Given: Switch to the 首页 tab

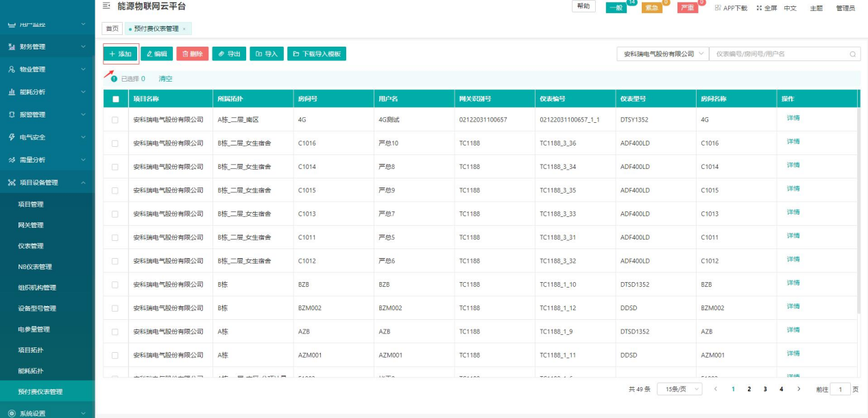Looking at the screenshot, I should click(x=112, y=29).
